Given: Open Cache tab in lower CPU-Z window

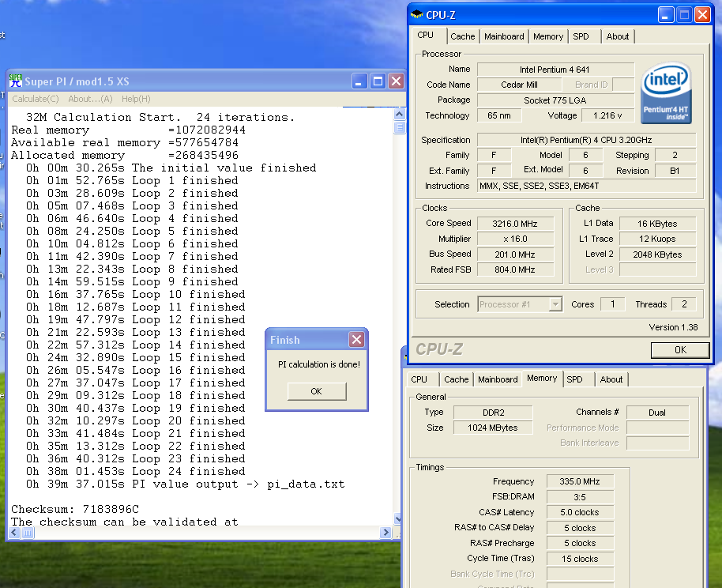Looking at the screenshot, I should click(x=457, y=379).
